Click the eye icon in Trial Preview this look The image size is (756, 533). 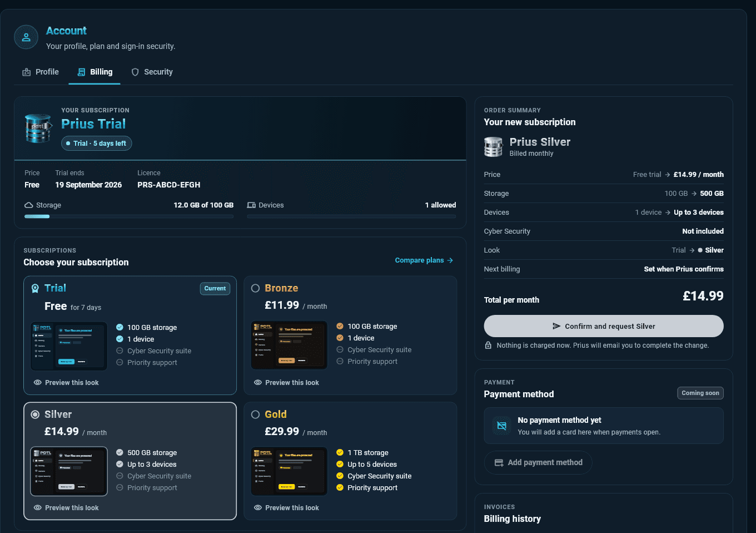pos(38,383)
